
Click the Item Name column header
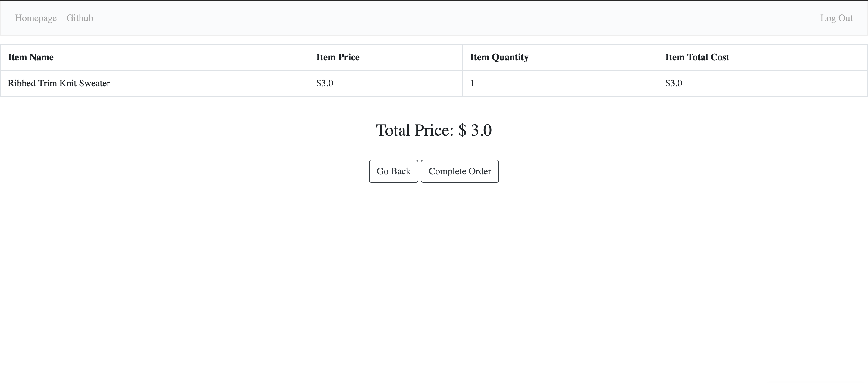tap(31, 57)
